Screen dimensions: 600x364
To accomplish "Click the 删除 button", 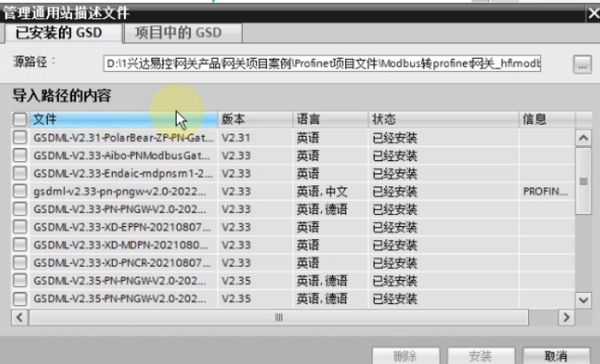I will [406, 356].
